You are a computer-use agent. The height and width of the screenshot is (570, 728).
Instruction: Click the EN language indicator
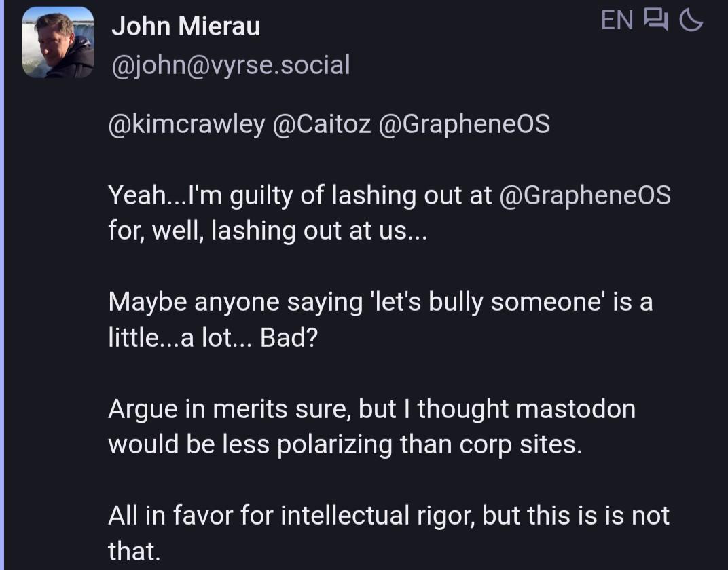[617, 20]
